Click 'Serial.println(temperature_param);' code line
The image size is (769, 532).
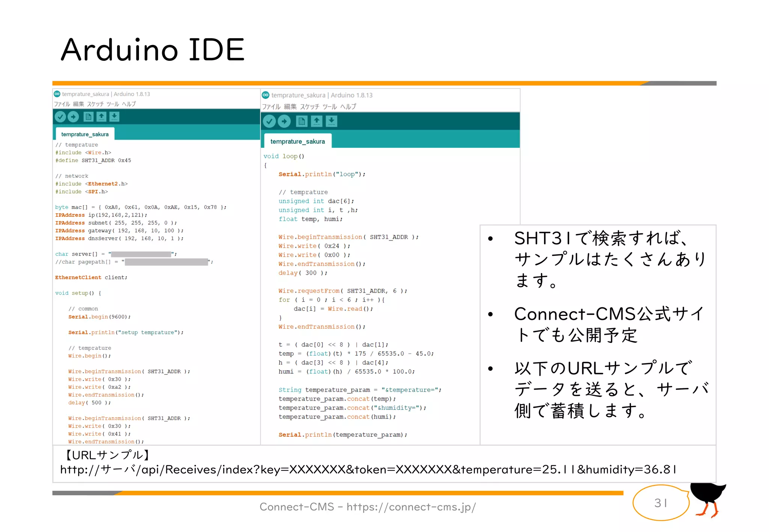pyautogui.click(x=343, y=435)
